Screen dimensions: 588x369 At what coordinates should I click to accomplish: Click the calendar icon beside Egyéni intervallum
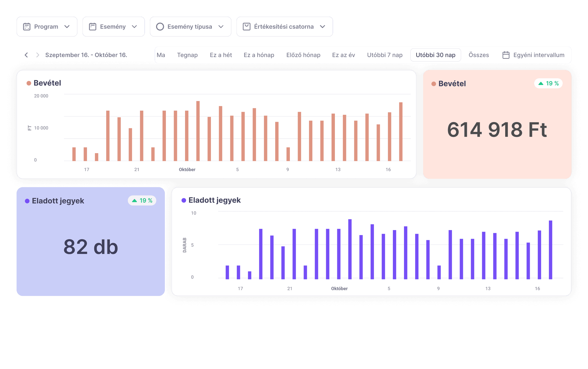(x=506, y=55)
